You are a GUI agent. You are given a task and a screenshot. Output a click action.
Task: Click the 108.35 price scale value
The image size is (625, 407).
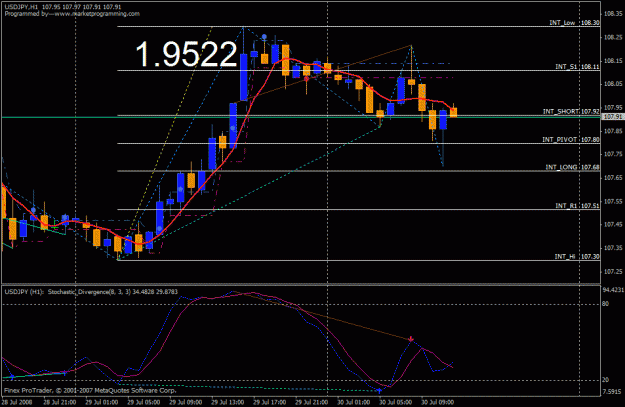coord(613,14)
